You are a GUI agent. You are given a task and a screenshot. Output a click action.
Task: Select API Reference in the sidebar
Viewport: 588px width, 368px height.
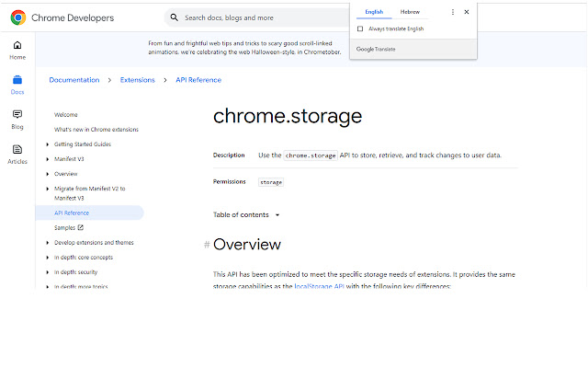click(89, 213)
